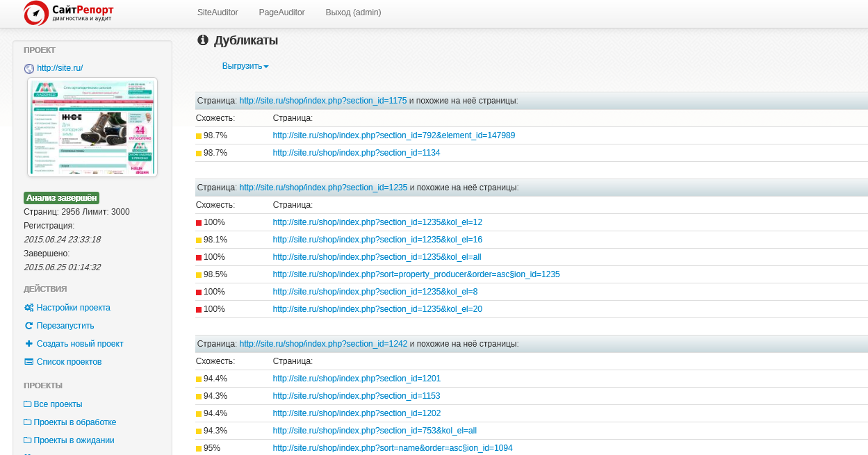
Task: Open the section_id=1235&kol_el=all link
Action: click(x=377, y=257)
